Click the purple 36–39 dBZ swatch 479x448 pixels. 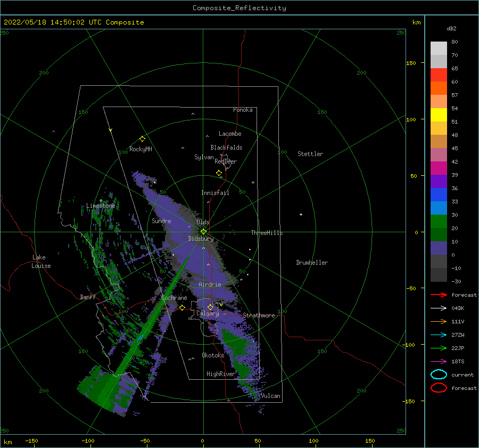click(439, 182)
